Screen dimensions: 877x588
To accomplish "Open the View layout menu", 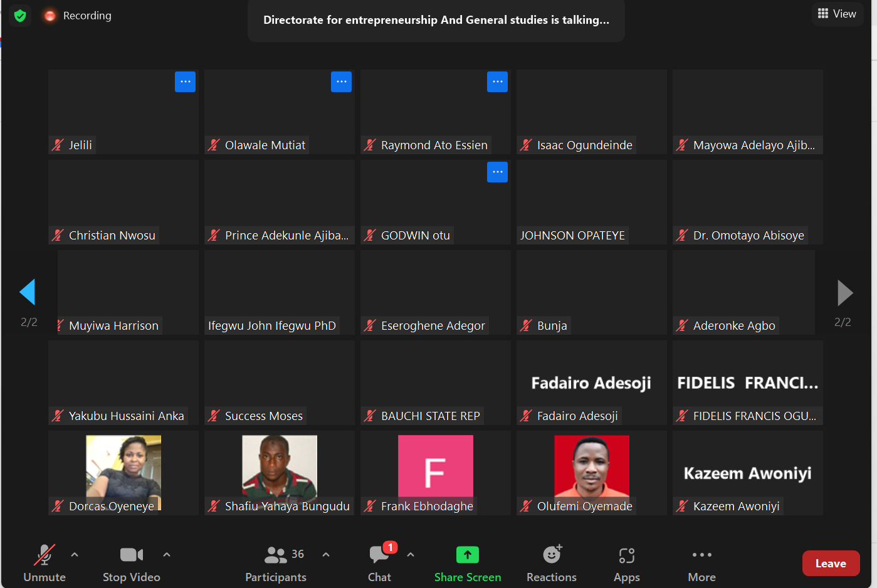I will [837, 14].
